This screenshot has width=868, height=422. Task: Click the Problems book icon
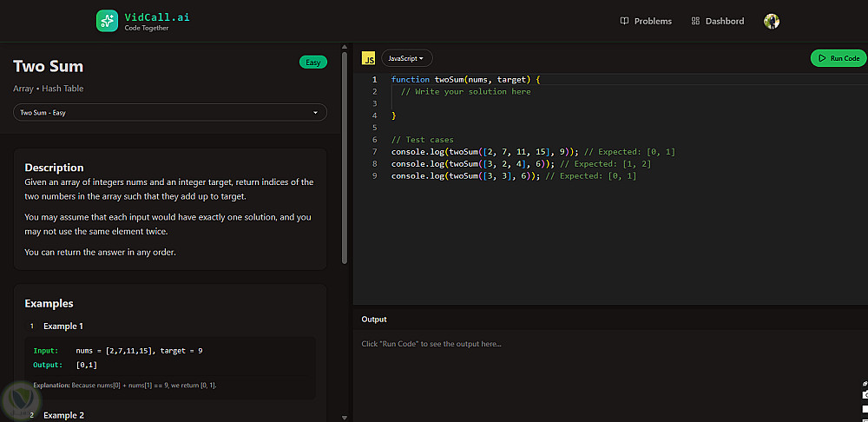[624, 21]
